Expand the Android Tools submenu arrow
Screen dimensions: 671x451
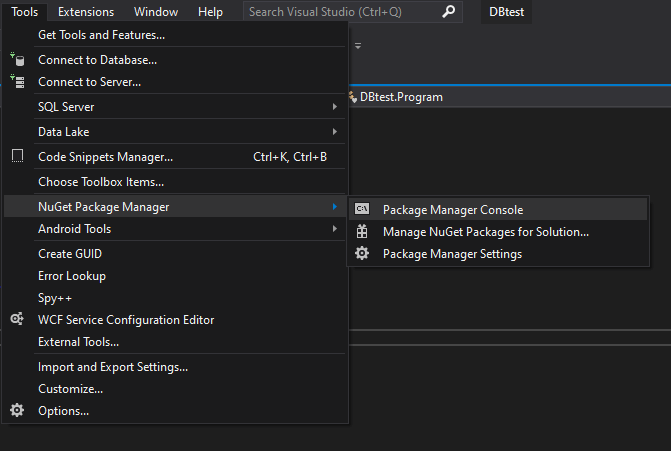335,229
